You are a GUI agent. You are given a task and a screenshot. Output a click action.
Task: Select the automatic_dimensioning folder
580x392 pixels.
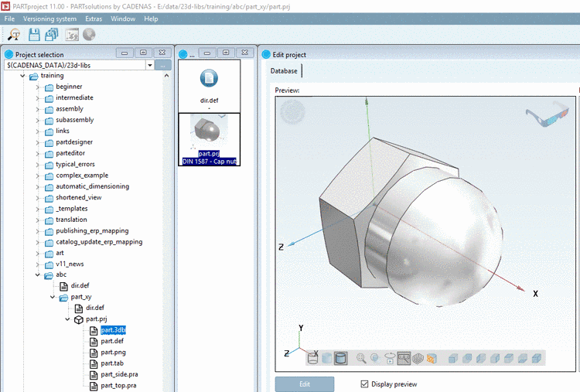coord(93,186)
